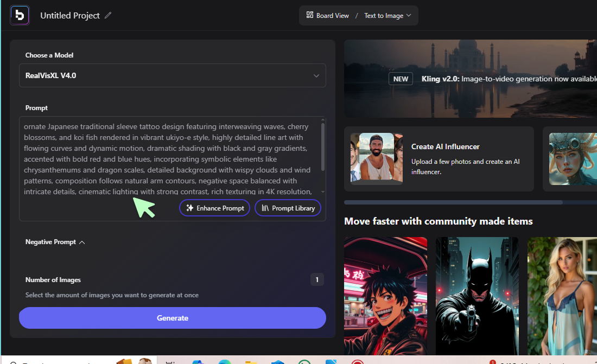Open Kling v2.0 announcement banner

470,79
